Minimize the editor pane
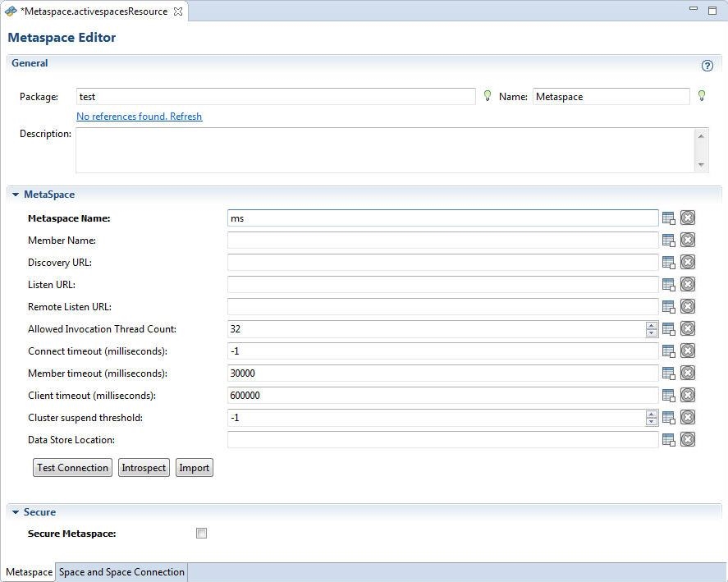The image size is (728, 582). click(x=694, y=9)
